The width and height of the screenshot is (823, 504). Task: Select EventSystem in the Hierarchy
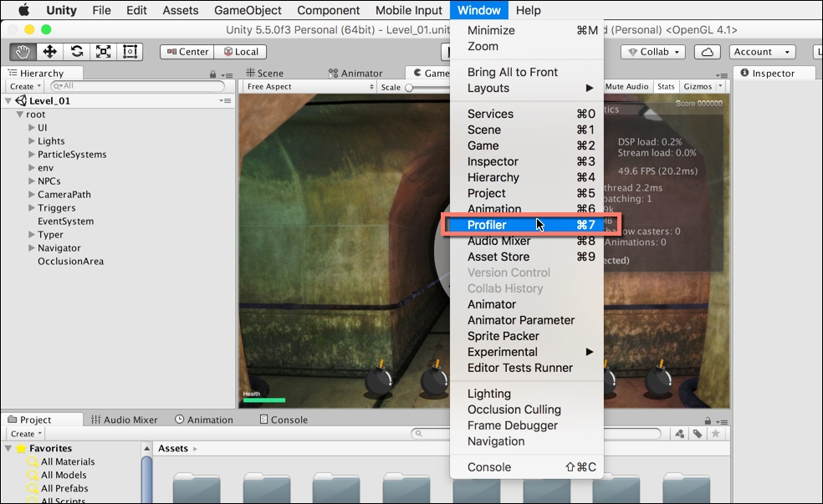click(x=65, y=221)
